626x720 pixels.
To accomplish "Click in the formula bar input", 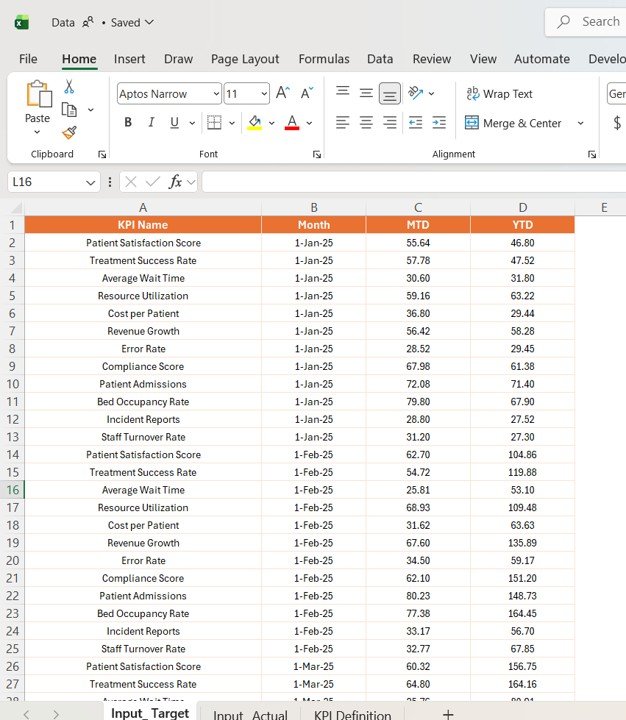I will pos(413,182).
